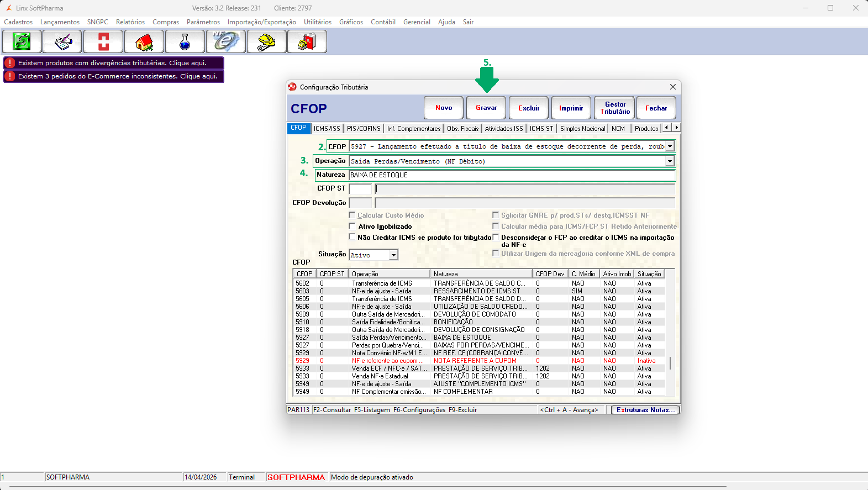Open the Utilitários menu
Image resolution: width=868 pixels, height=490 pixels.
click(318, 22)
